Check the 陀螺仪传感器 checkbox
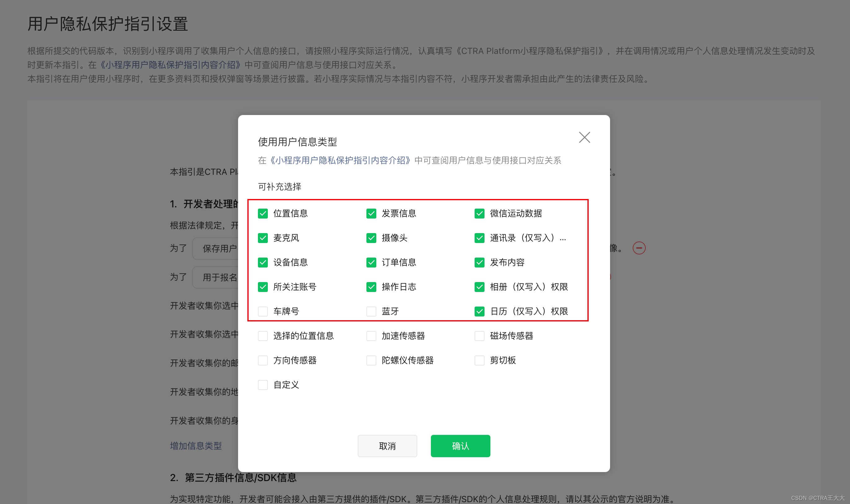850x504 pixels. point(371,360)
